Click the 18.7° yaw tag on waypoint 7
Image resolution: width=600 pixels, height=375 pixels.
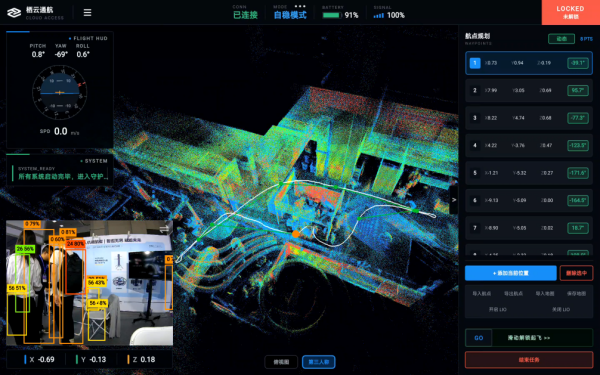pos(578,228)
